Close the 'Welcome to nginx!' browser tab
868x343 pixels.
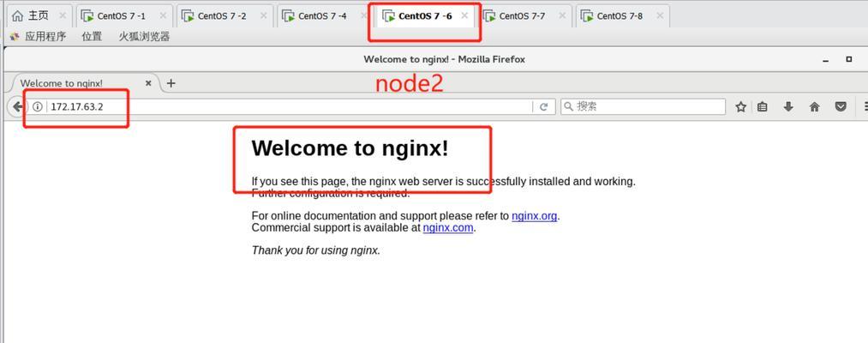(x=148, y=83)
